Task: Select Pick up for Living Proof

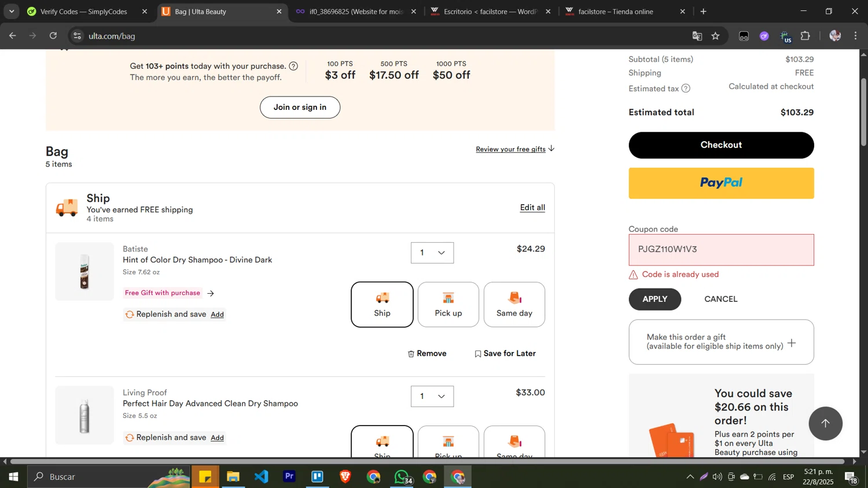Action: click(x=448, y=442)
